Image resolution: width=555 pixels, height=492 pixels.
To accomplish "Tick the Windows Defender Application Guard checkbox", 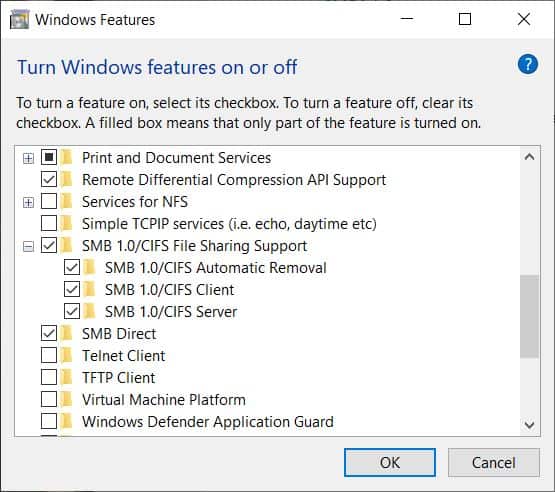I will coord(49,421).
